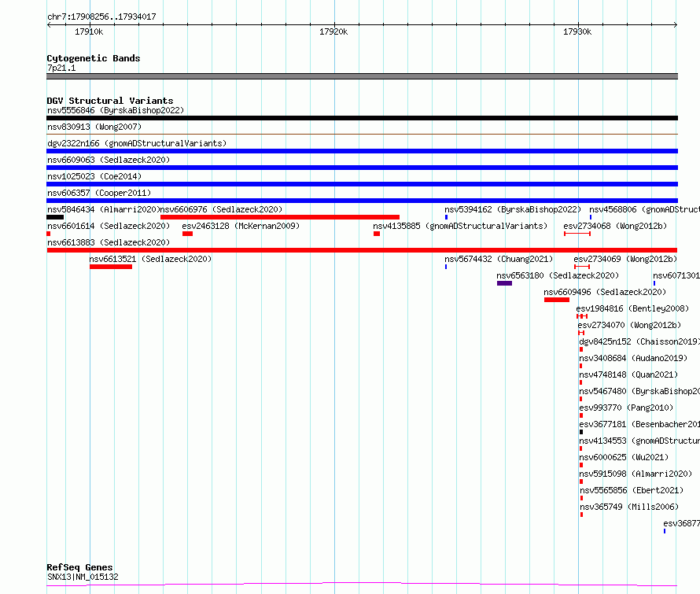The height and width of the screenshot is (594, 700).
Task: Select nsv6563180 (Sedlazeck2020) label
Action: pyautogui.click(x=558, y=275)
